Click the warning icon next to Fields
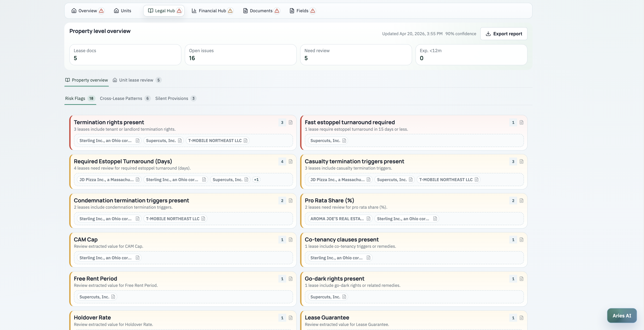Image resolution: width=644 pixels, height=330 pixels. [312, 11]
